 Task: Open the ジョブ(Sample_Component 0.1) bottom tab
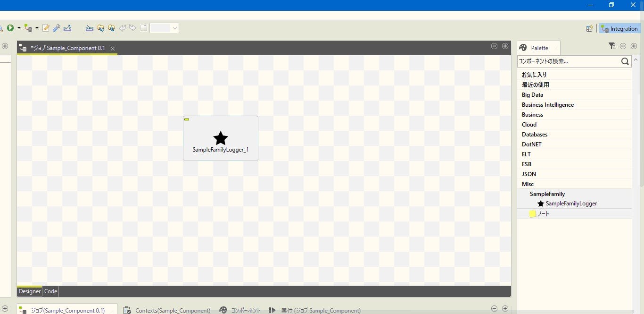coord(67,310)
